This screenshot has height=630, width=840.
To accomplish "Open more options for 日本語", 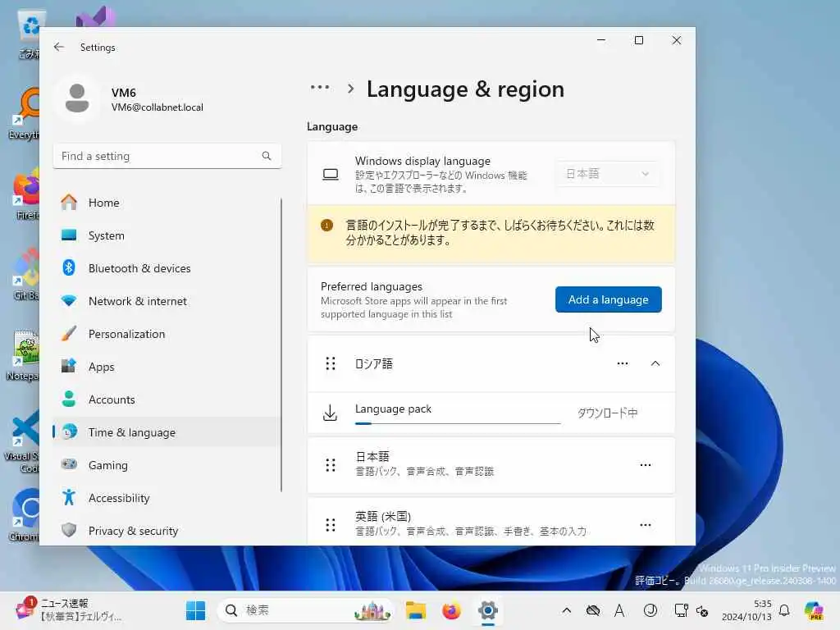I will coord(646,465).
